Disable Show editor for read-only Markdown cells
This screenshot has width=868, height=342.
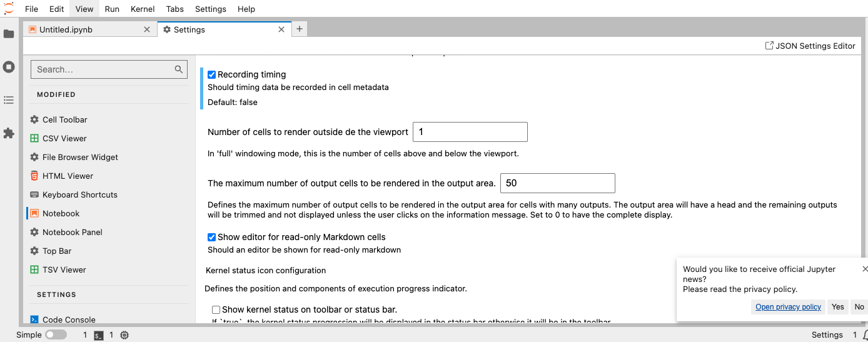[212, 237]
